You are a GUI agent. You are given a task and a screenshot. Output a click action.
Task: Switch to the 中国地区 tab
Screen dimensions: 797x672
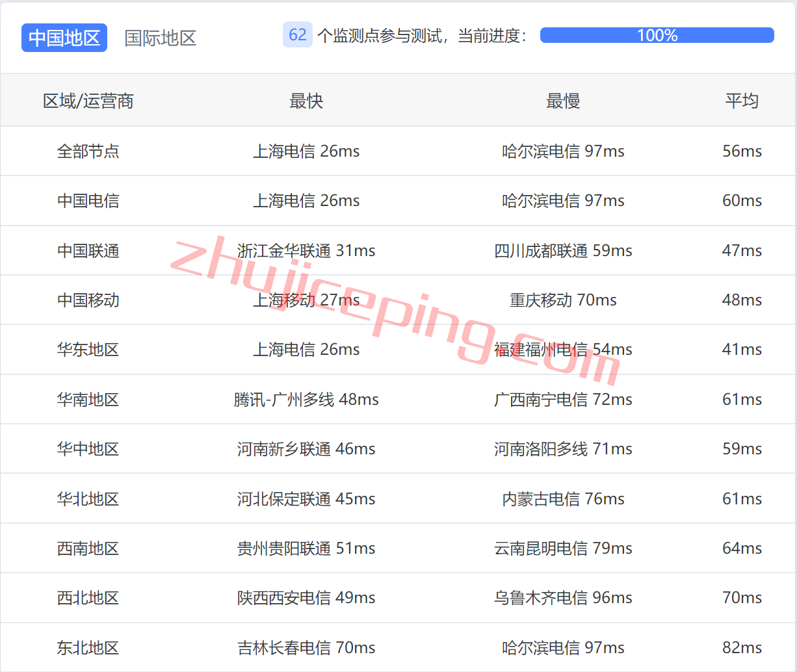pyautogui.click(x=64, y=38)
